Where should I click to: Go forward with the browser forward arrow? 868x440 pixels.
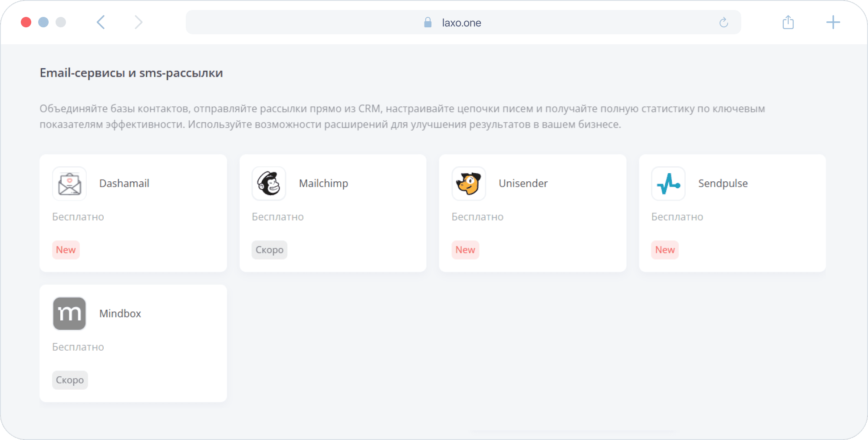pos(138,22)
